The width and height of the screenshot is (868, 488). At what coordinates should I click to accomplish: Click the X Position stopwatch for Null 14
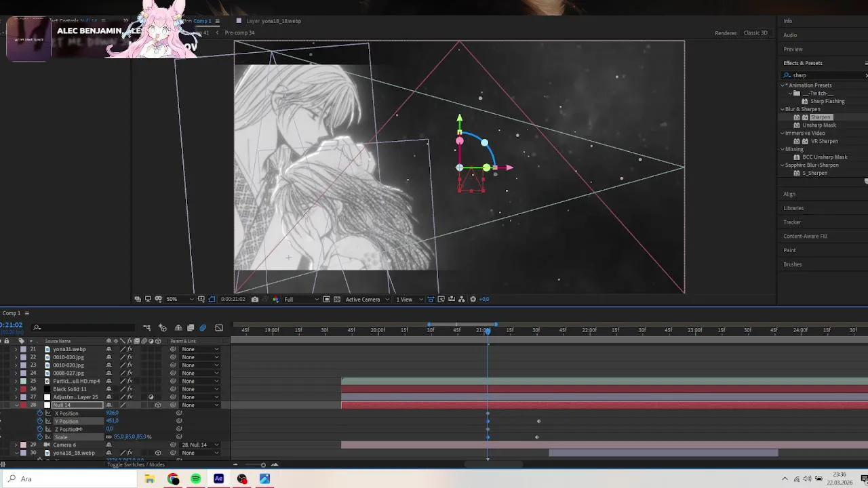[39, 413]
